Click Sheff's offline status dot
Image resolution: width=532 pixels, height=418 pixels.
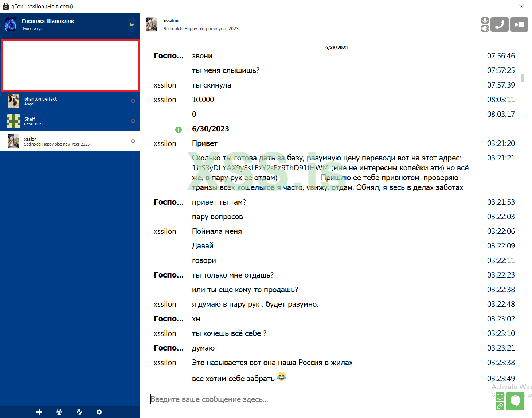pyautogui.click(x=133, y=121)
